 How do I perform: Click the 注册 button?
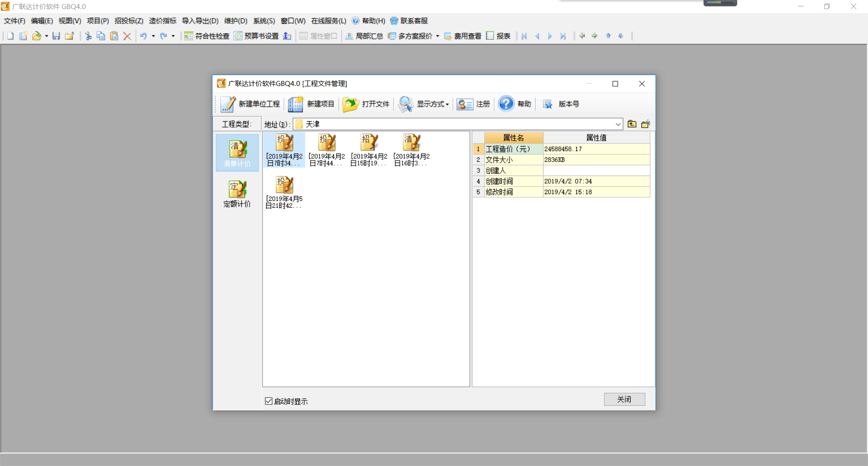pos(473,104)
